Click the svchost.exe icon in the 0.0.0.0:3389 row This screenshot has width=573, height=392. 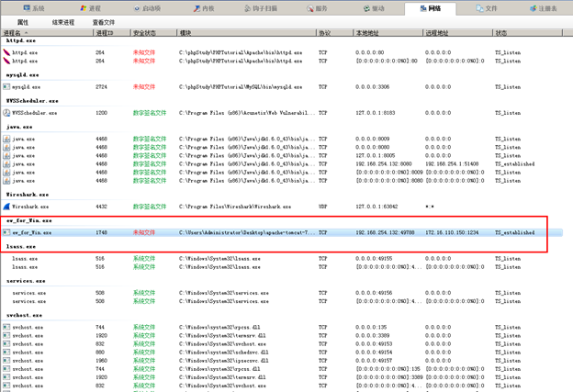coord(6,335)
